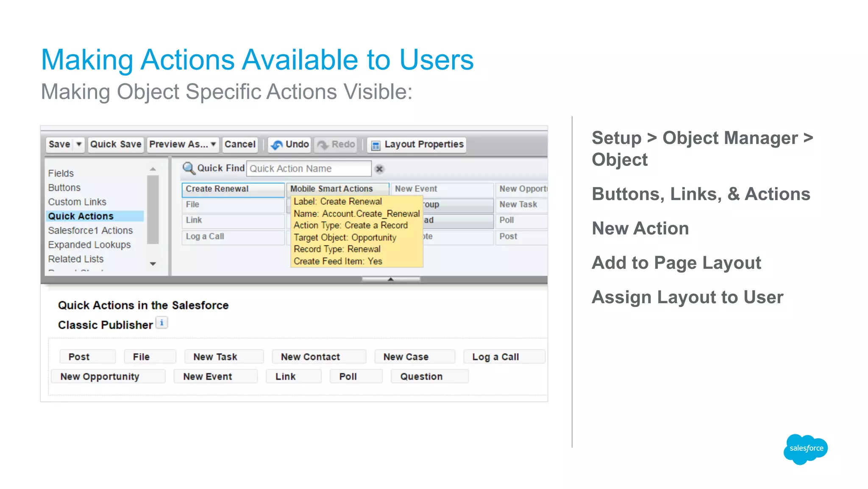Image resolution: width=868 pixels, height=489 pixels.
Task: Select Buttons in the palette list
Action: click(x=64, y=187)
